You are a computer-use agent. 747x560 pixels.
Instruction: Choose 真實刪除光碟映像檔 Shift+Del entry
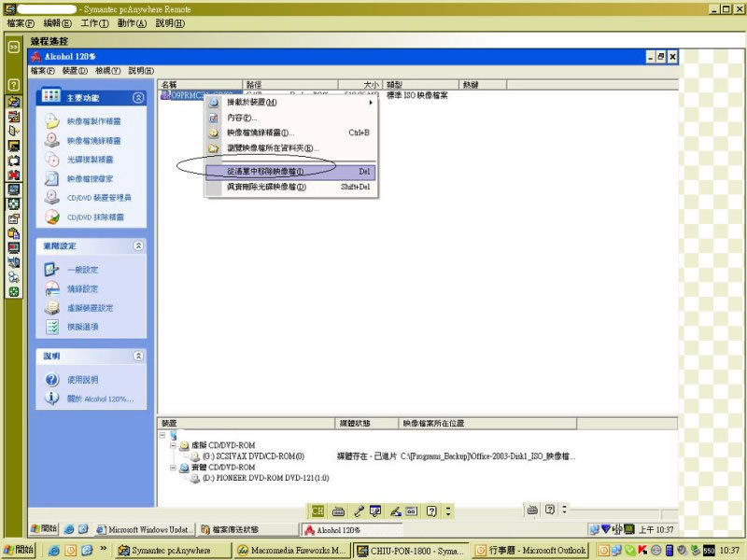coord(290,187)
